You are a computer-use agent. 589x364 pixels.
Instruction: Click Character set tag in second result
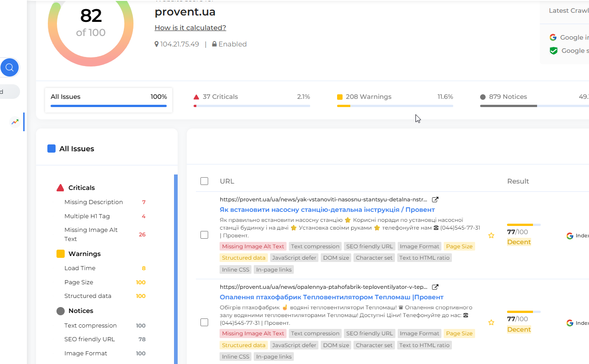click(374, 345)
